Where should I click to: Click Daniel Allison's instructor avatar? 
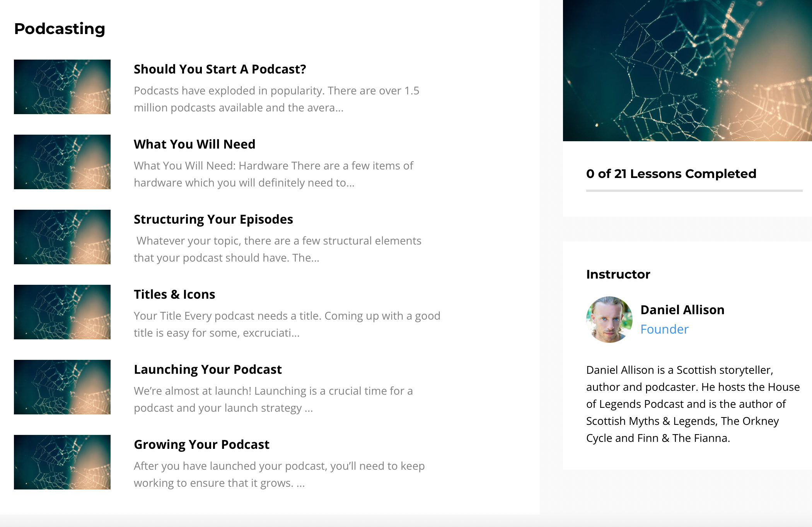[x=609, y=320]
